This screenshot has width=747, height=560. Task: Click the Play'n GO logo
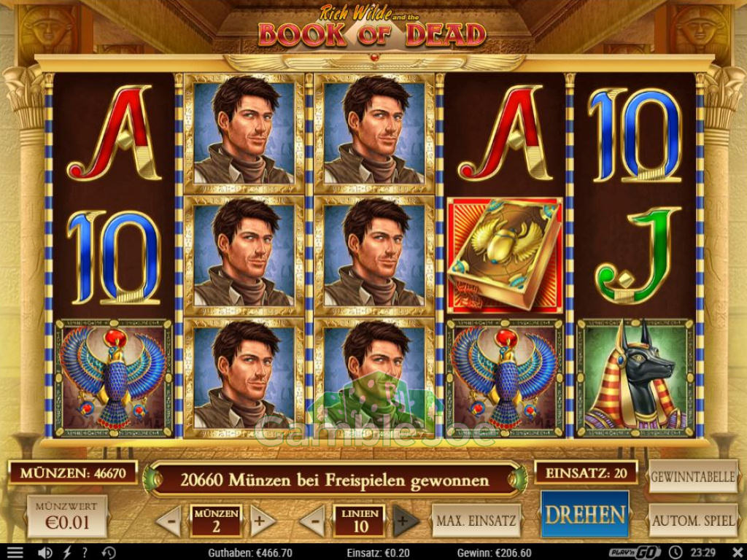click(635, 553)
